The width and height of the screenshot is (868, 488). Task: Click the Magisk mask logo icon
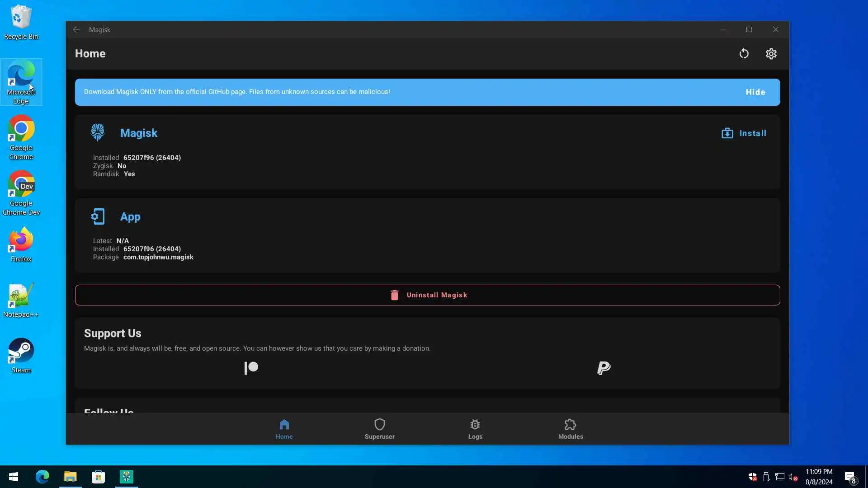coord(98,133)
